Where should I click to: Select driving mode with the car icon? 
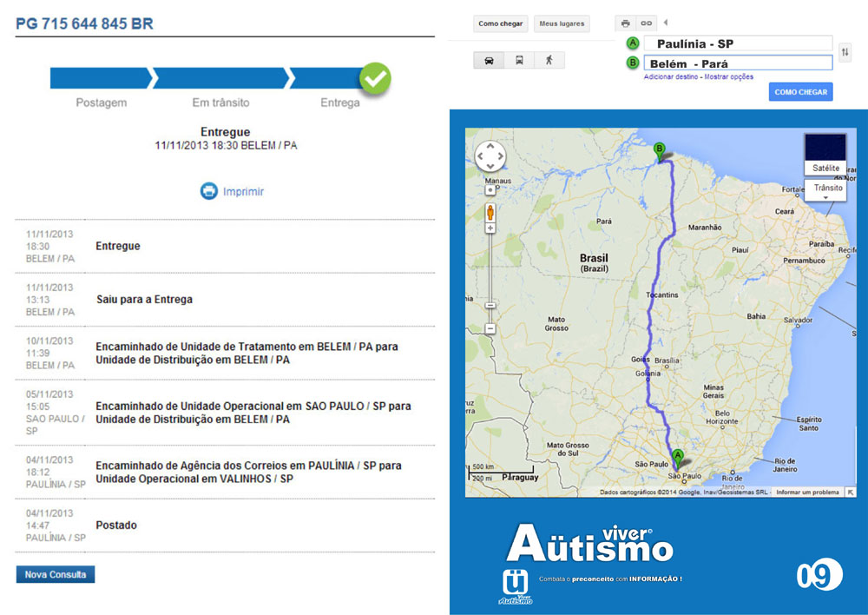[489, 60]
